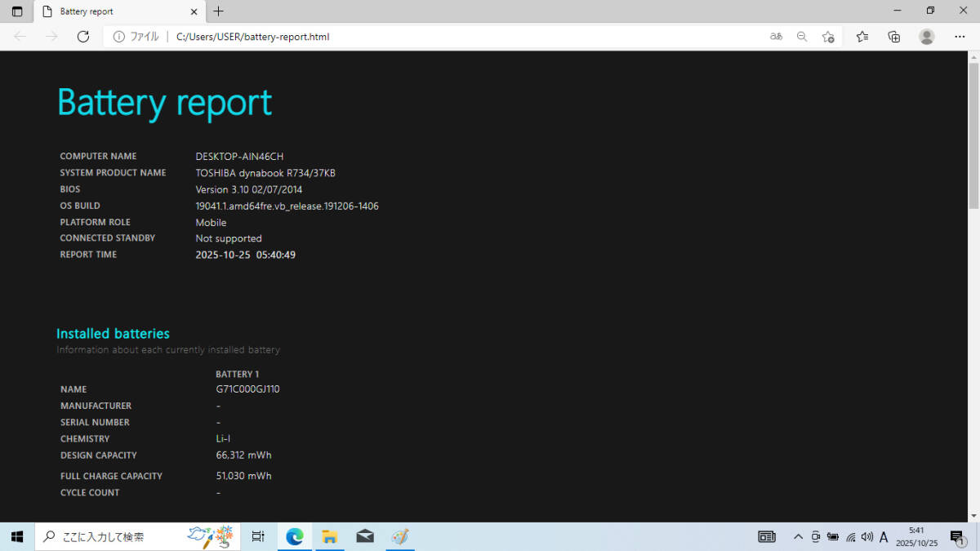View site information file icon

(119, 37)
